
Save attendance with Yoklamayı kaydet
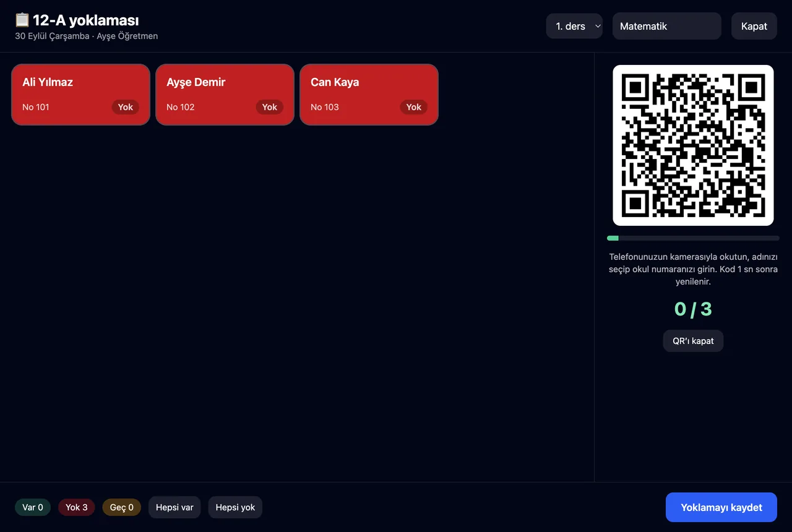[721, 507]
